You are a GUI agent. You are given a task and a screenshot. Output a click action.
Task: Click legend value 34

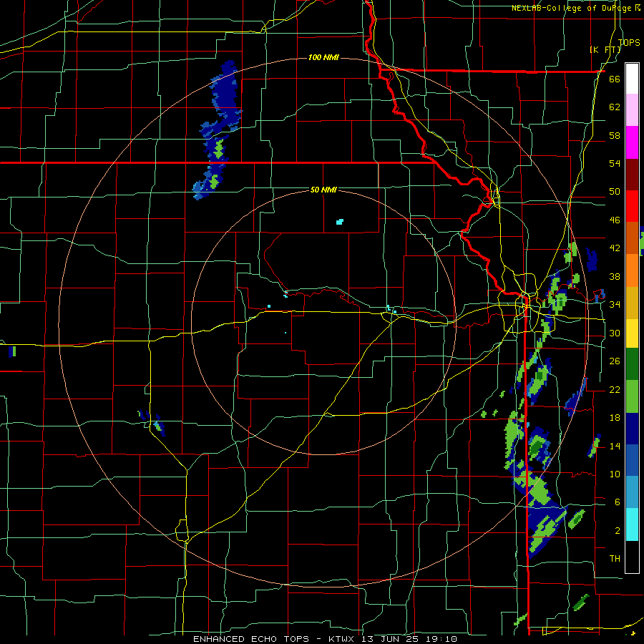point(615,304)
